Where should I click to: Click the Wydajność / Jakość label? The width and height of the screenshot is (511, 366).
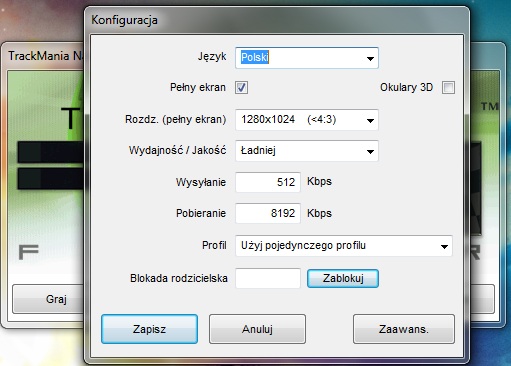click(x=177, y=150)
